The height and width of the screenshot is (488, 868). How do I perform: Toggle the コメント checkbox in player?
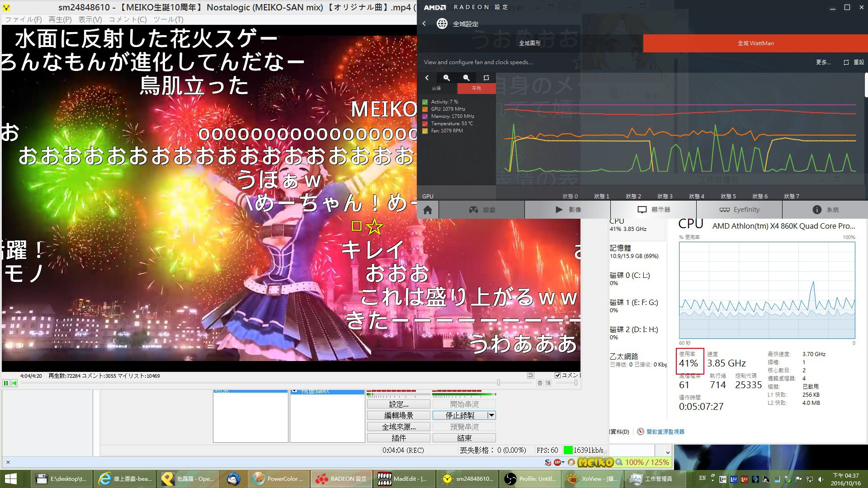[557, 375]
